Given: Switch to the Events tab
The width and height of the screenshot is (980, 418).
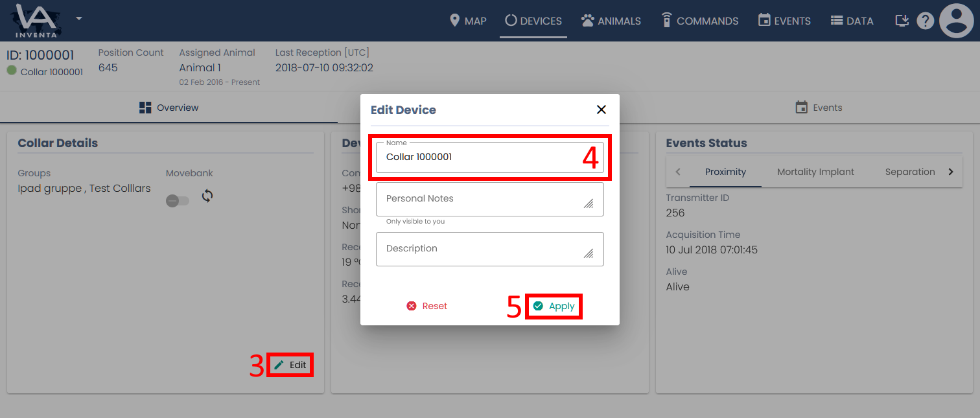Looking at the screenshot, I should pos(819,108).
